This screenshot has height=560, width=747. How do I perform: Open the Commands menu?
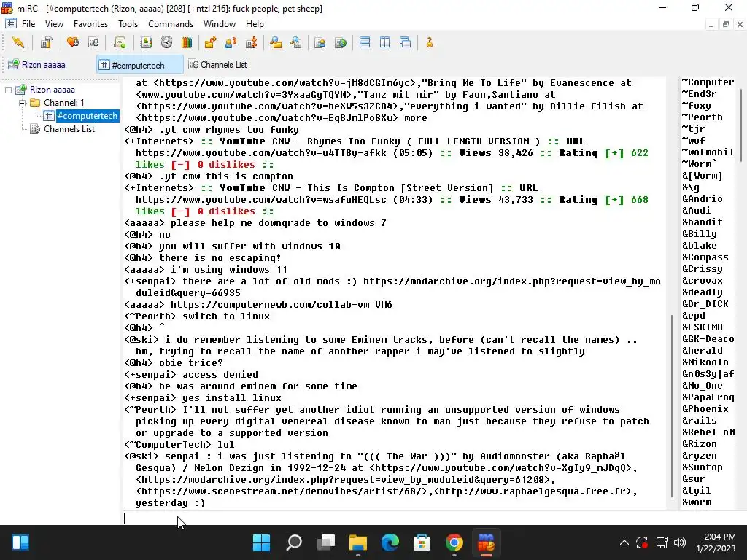point(171,24)
